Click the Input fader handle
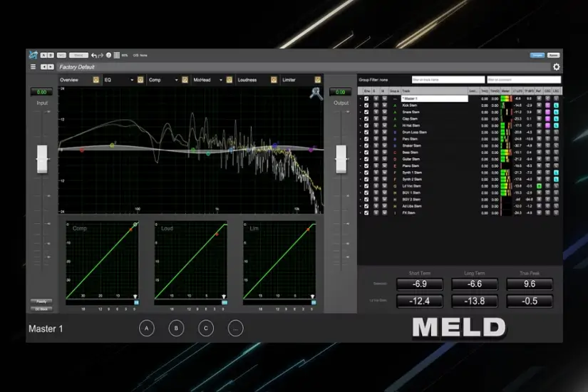This screenshot has width=588, height=392. (x=42, y=159)
